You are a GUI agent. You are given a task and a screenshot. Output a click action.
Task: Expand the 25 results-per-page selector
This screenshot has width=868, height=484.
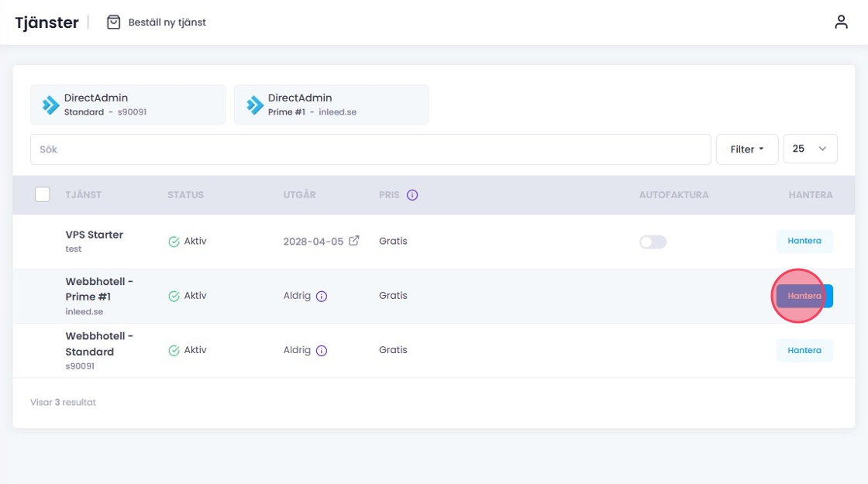810,149
